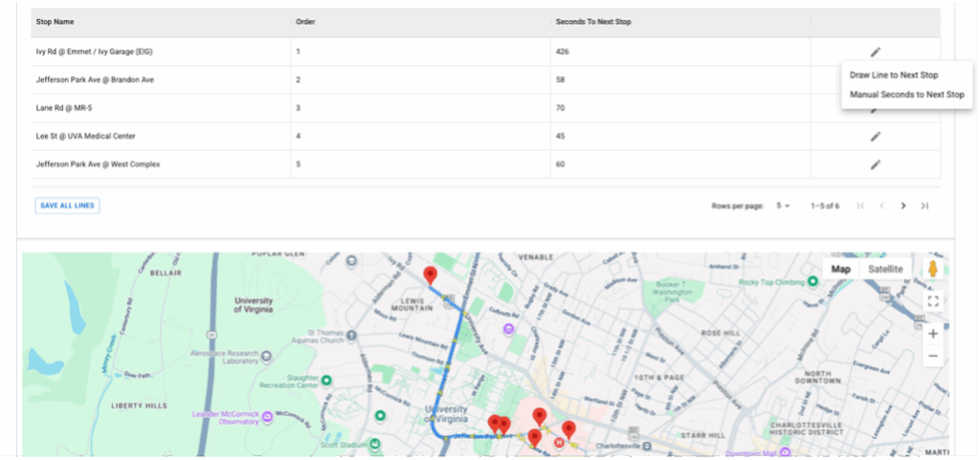Click the Order column header
Viewport: 980px width, 460px height.
pyautogui.click(x=306, y=20)
